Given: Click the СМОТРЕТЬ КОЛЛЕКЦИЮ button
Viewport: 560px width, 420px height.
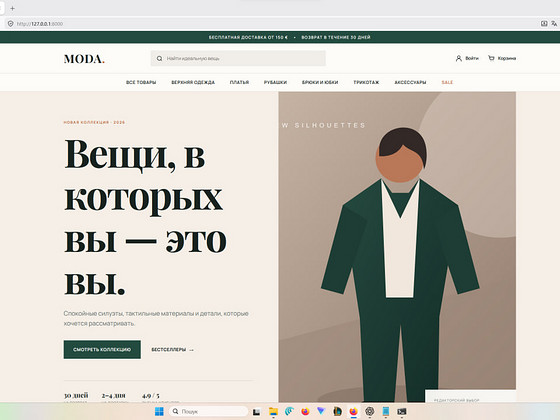Looking at the screenshot, I should coord(102,350).
